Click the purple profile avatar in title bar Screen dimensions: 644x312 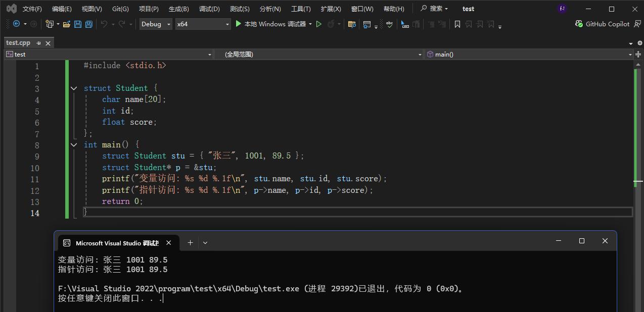562,9
